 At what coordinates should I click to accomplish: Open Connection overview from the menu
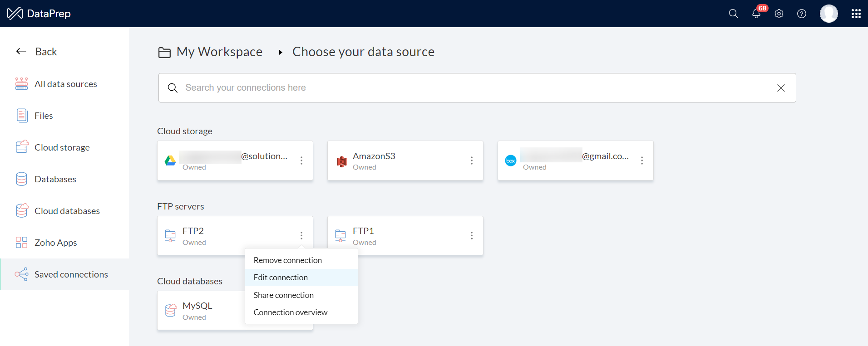(290, 312)
